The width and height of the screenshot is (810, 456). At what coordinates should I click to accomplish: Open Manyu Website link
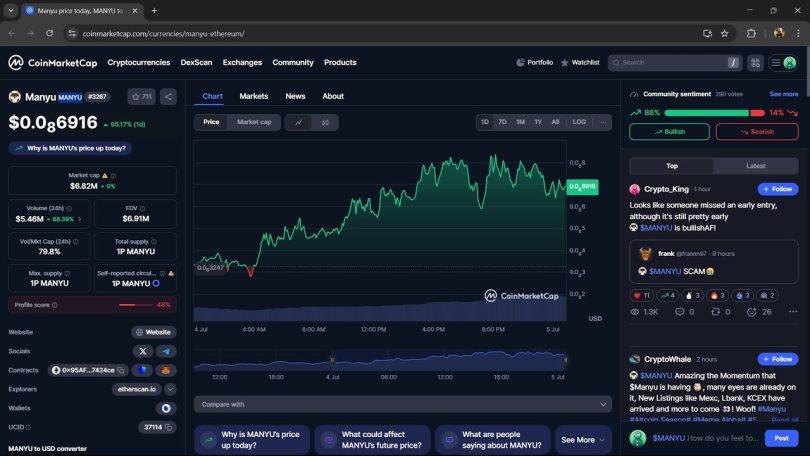coord(153,332)
